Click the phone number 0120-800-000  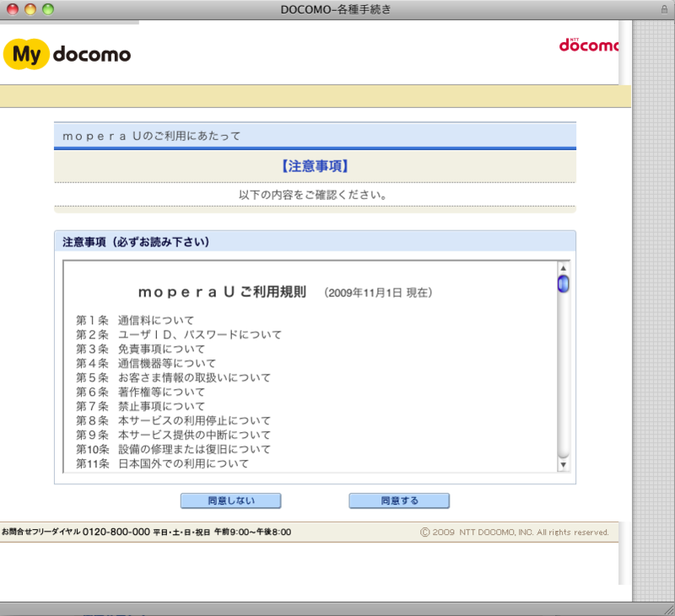point(116,532)
